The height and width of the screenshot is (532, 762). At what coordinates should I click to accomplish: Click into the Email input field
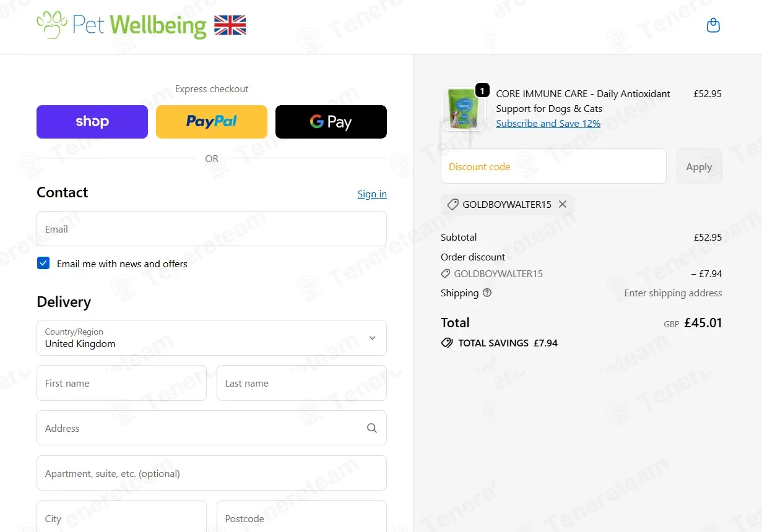coord(212,229)
